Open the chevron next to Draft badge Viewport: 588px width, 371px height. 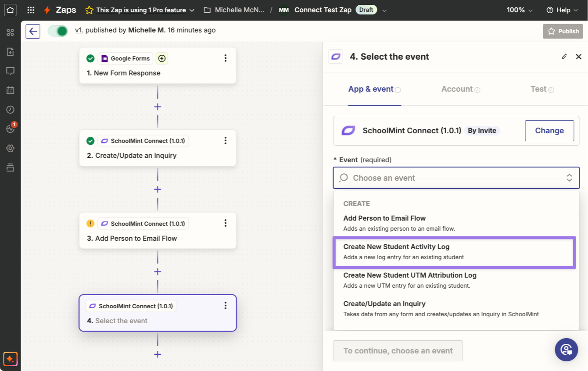pos(385,10)
